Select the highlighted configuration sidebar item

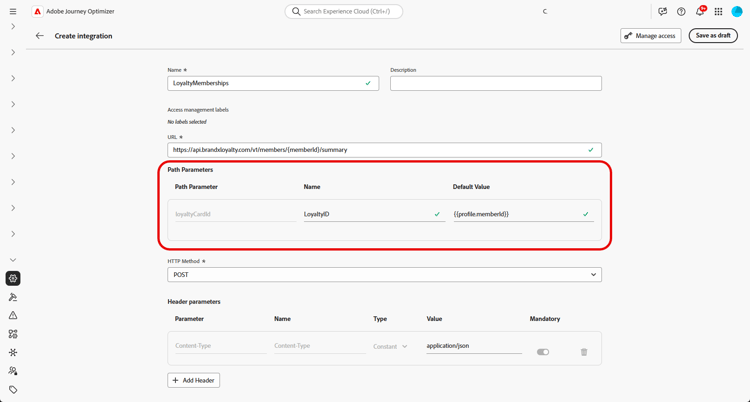click(x=13, y=279)
